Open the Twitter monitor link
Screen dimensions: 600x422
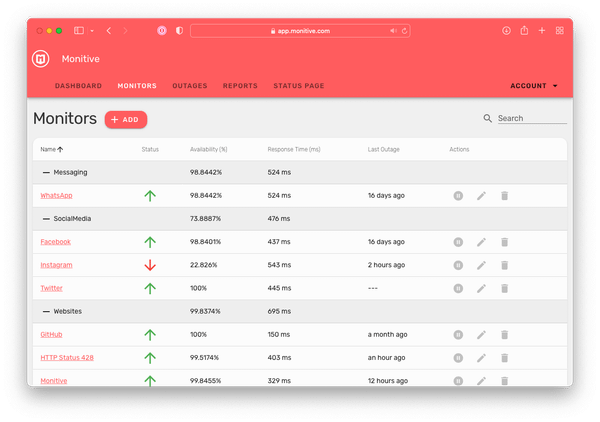(51, 288)
